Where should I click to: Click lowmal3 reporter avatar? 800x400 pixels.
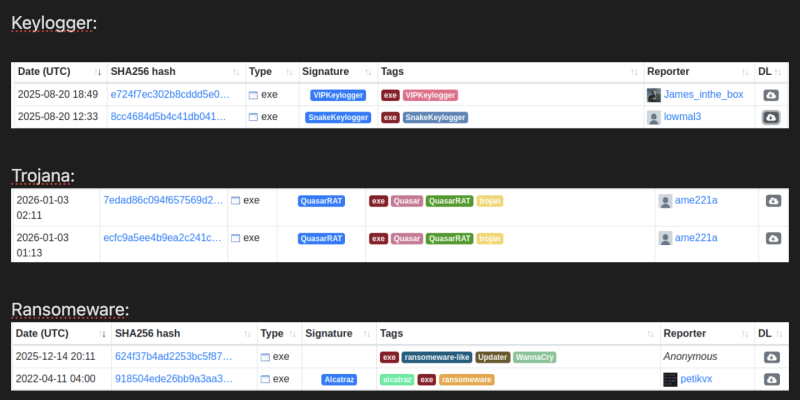point(654,117)
